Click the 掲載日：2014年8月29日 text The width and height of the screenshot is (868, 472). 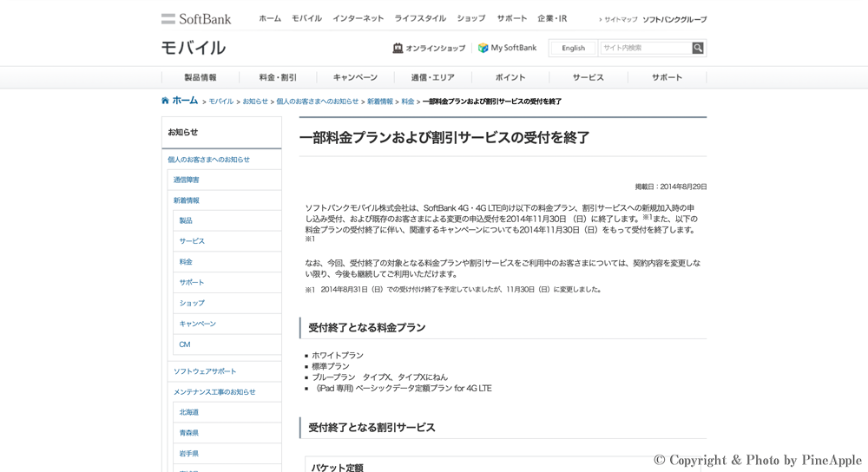tap(671, 187)
